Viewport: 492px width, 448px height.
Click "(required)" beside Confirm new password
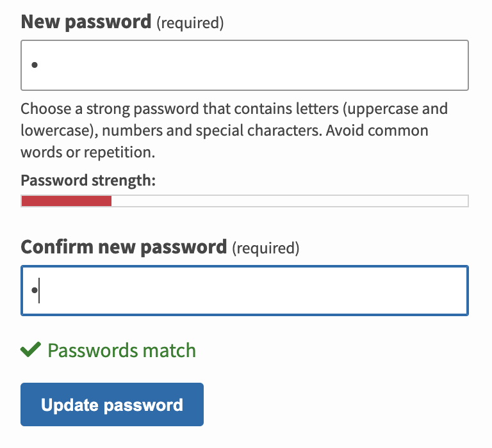pyautogui.click(x=265, y=248)
